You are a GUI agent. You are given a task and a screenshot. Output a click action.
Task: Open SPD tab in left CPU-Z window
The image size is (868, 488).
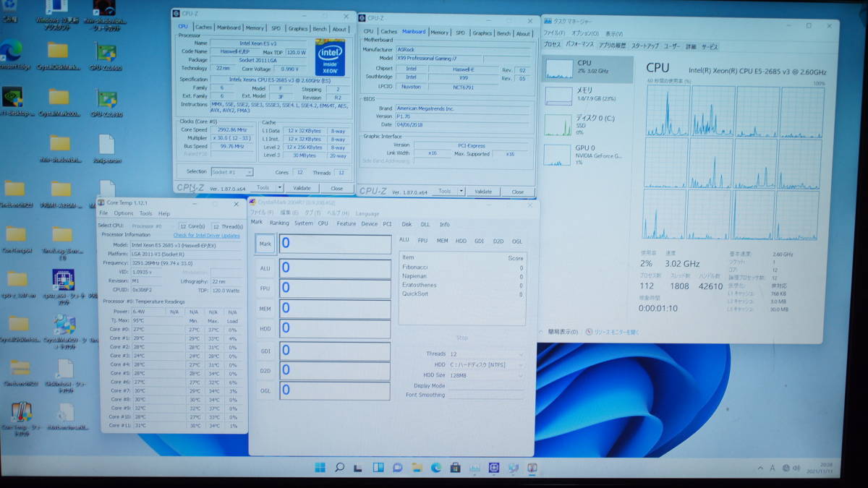(276, 28)
